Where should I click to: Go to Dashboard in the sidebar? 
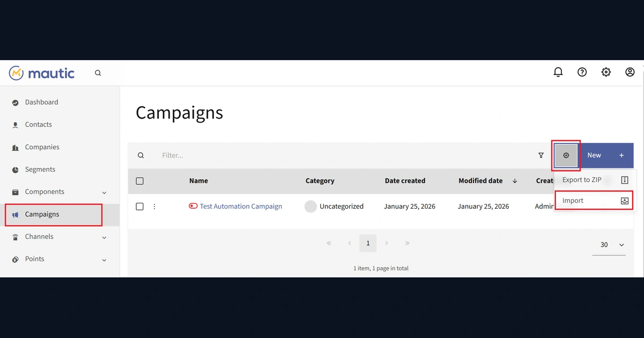60,102
